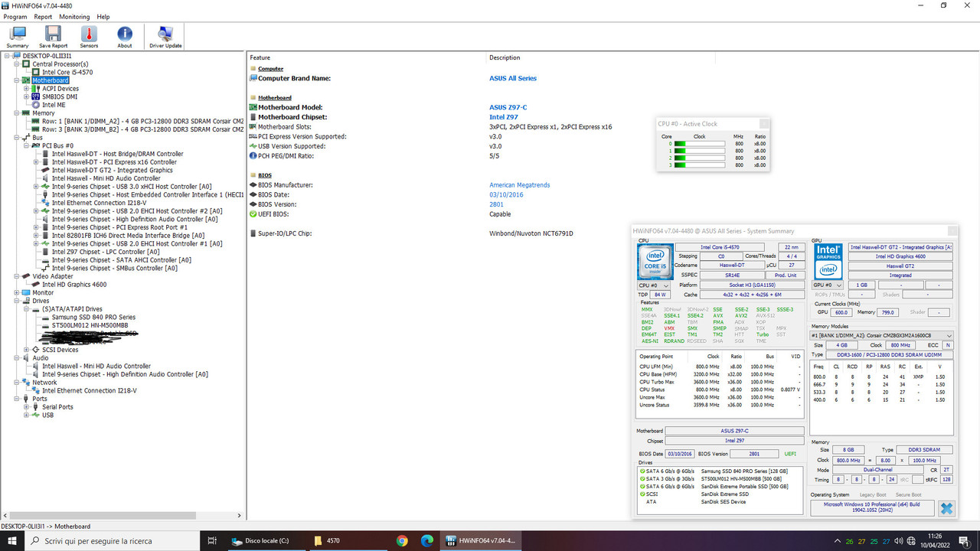Collapse the (S)ATA/ATAPI Drives node
This screenshot has height=551, width=980.
[x=26, y=309]
